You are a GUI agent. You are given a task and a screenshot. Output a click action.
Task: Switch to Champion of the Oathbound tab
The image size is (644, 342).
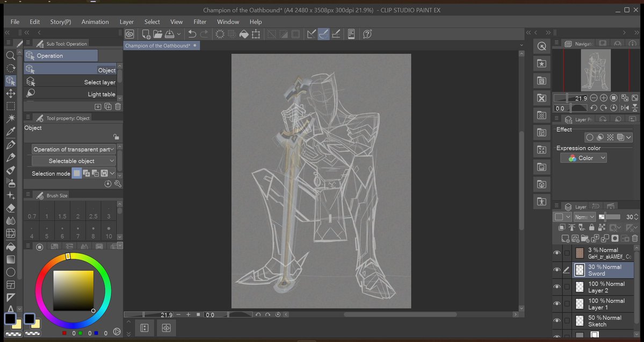point(157,46)
